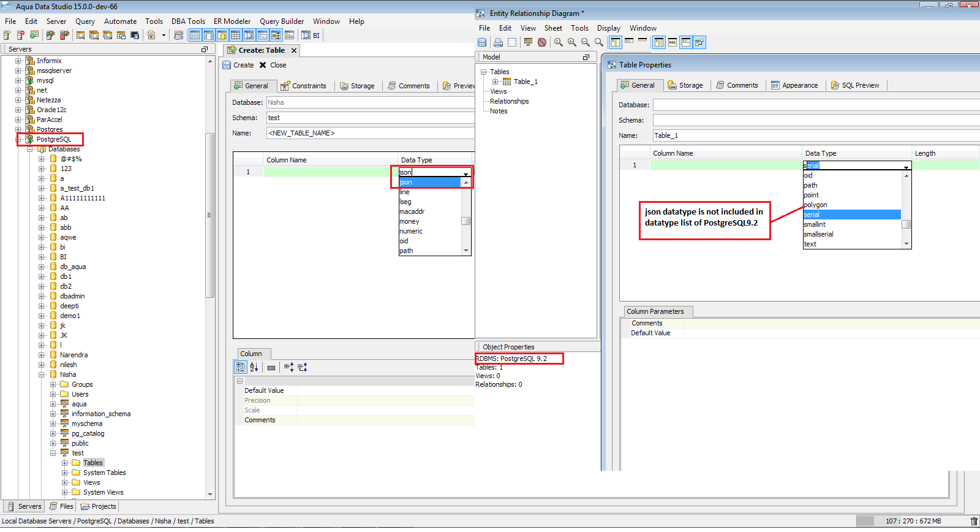Click the auto layout hierarchy icon in ER toolbar

pos(528,42)
